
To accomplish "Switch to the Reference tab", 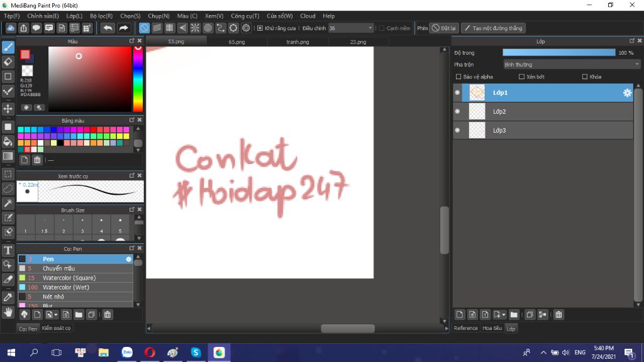I will click(x=466, y=328).
